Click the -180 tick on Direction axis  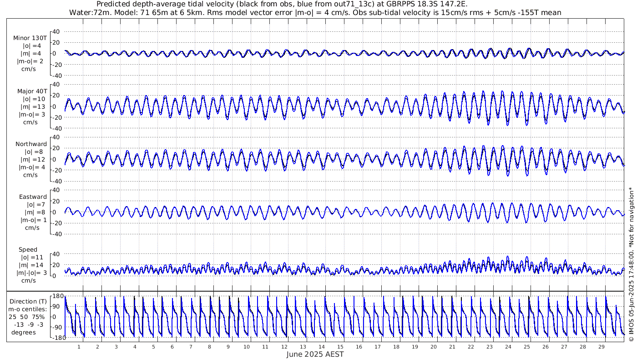(x=56, y=338)
